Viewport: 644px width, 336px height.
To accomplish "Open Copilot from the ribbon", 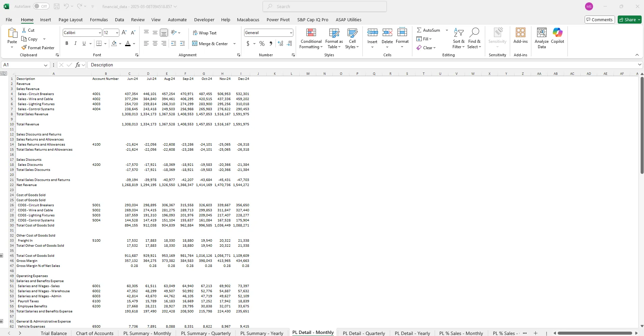I will pos(557,36).
